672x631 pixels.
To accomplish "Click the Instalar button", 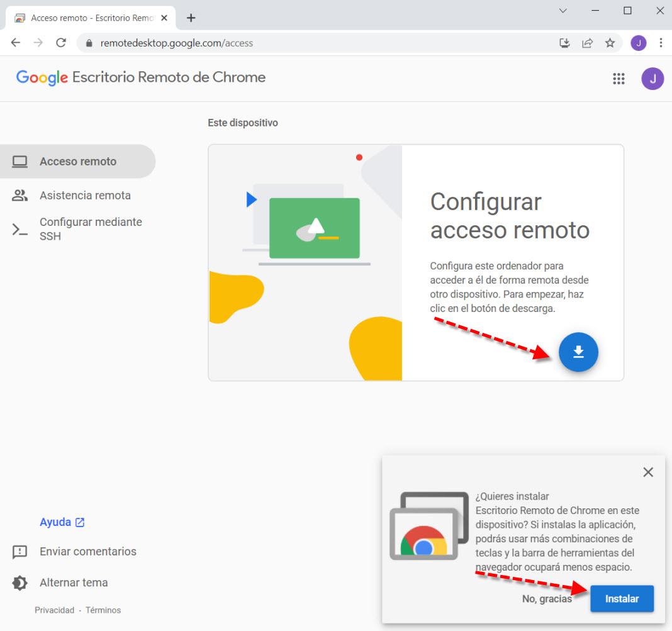I will pyautogui.click(x=622, y=598).
